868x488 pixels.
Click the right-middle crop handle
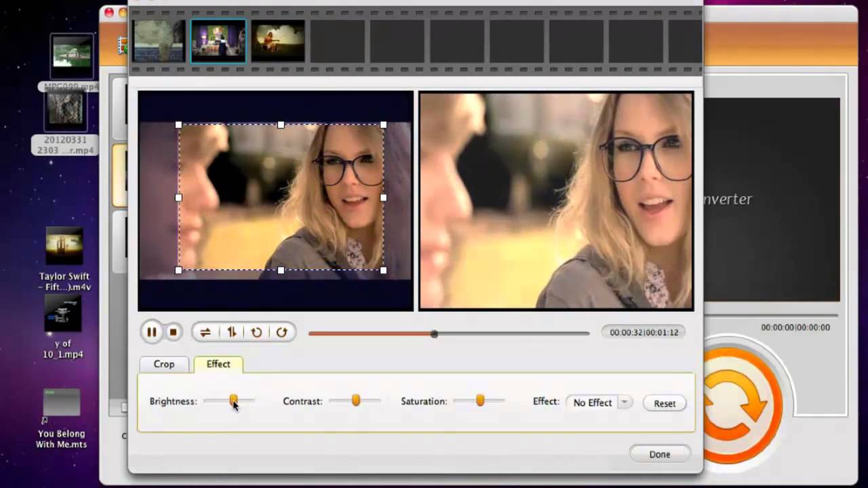point(384,198)
